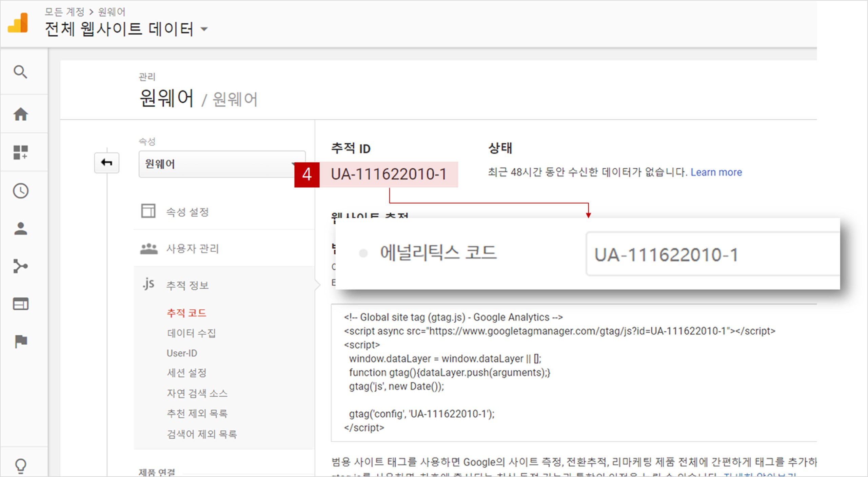
Task: Click inside the gtag tracking code box
Action: pos(574,373)
